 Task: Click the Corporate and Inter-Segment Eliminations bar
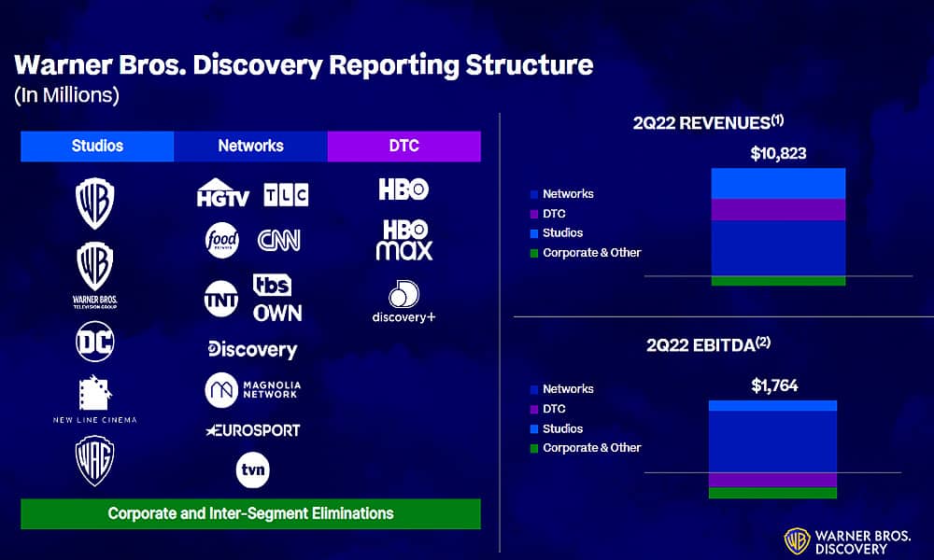252,513
